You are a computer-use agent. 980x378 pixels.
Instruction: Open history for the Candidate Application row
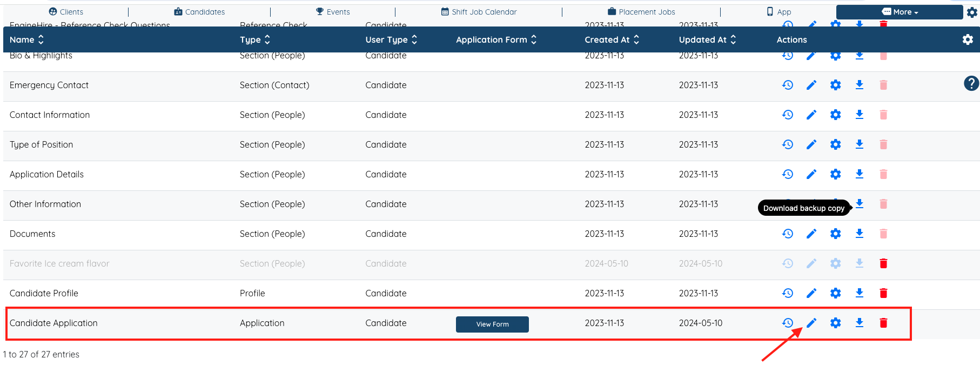788,323
